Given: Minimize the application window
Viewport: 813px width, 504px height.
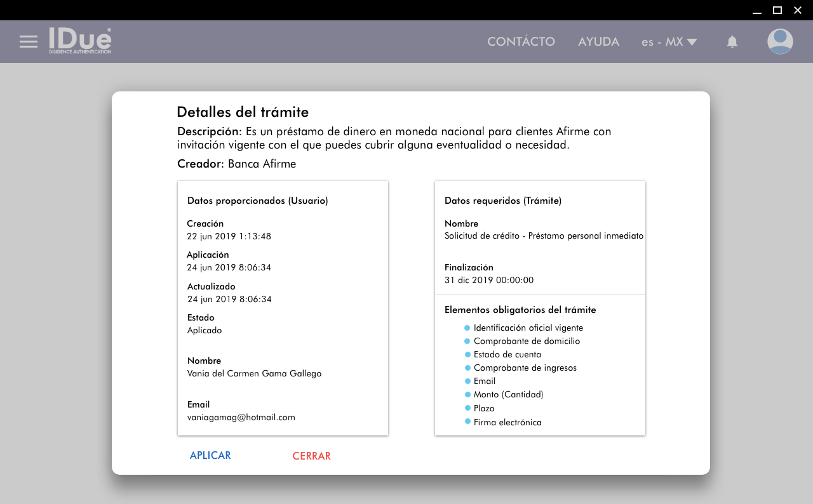Looking at the screenshot, I should pyautogui.click(x=756, y=10).
